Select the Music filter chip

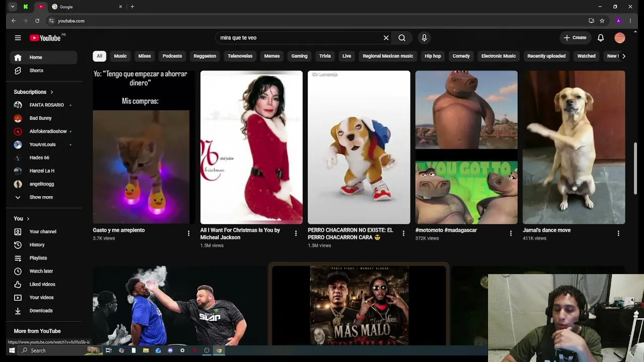120,56
